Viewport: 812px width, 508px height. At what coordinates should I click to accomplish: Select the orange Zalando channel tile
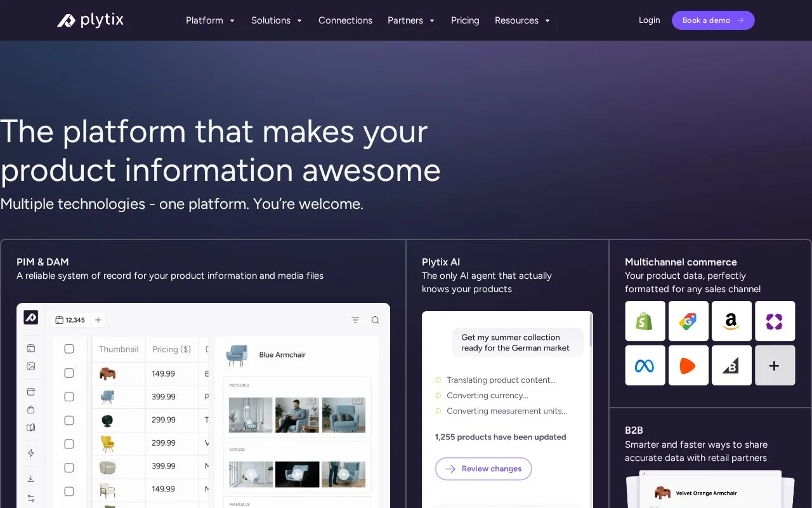[688, 365]
